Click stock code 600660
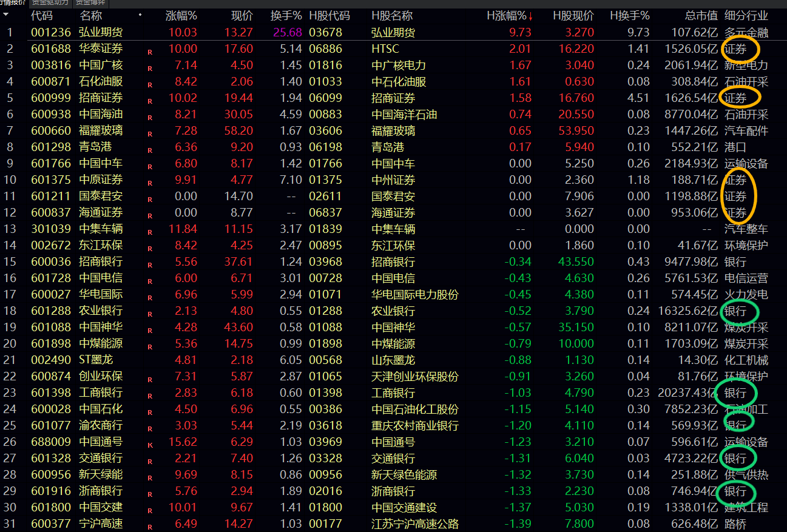 [51, 130]
